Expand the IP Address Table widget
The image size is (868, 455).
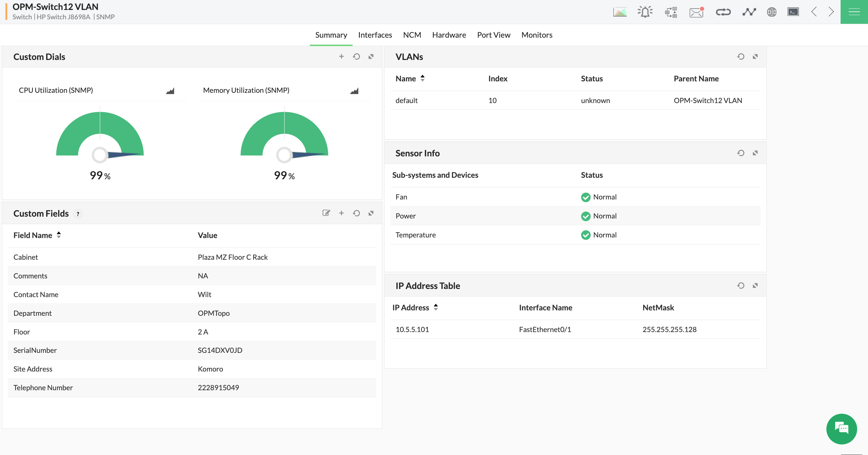(x=755, y=286)
